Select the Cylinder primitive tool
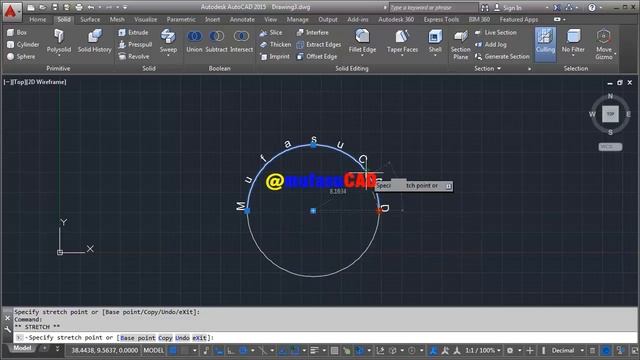640x360 pixels. click(x=23, y=44)
